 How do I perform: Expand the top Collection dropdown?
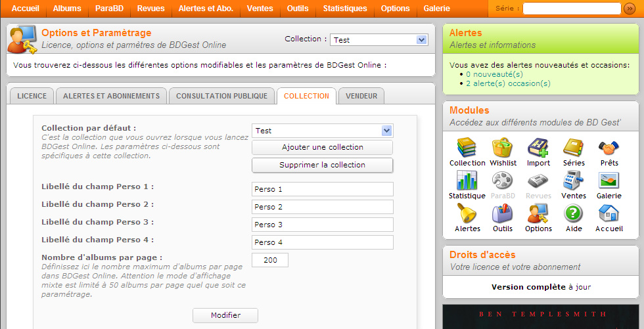tap(421, 40)
